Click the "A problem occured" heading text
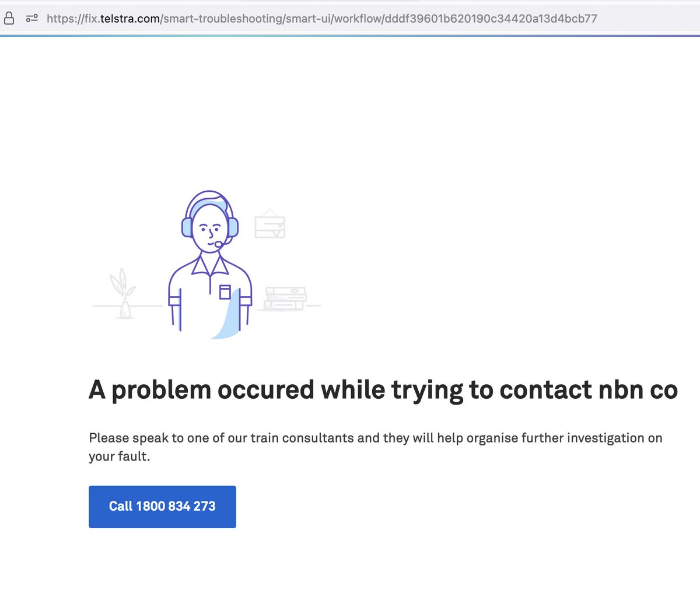The height and width of the screenshot is (590, 700). tap(201, 389)
